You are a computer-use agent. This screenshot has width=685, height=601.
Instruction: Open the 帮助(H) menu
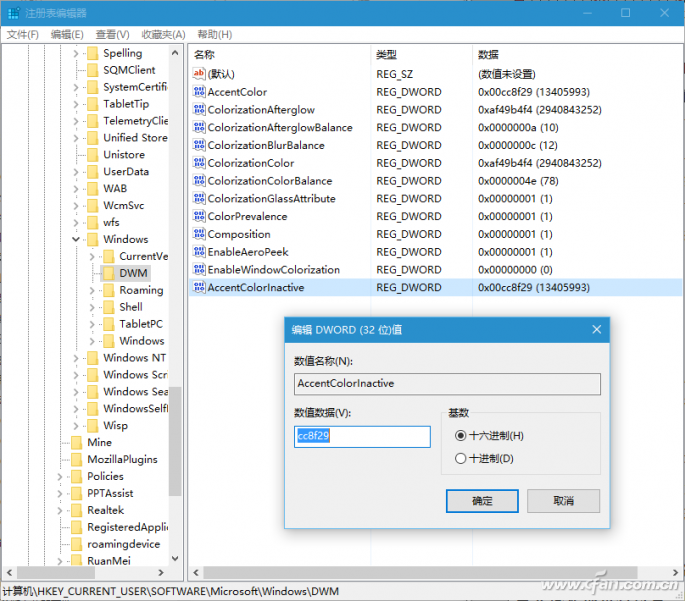pyautogui.click(x=214, y=35)
